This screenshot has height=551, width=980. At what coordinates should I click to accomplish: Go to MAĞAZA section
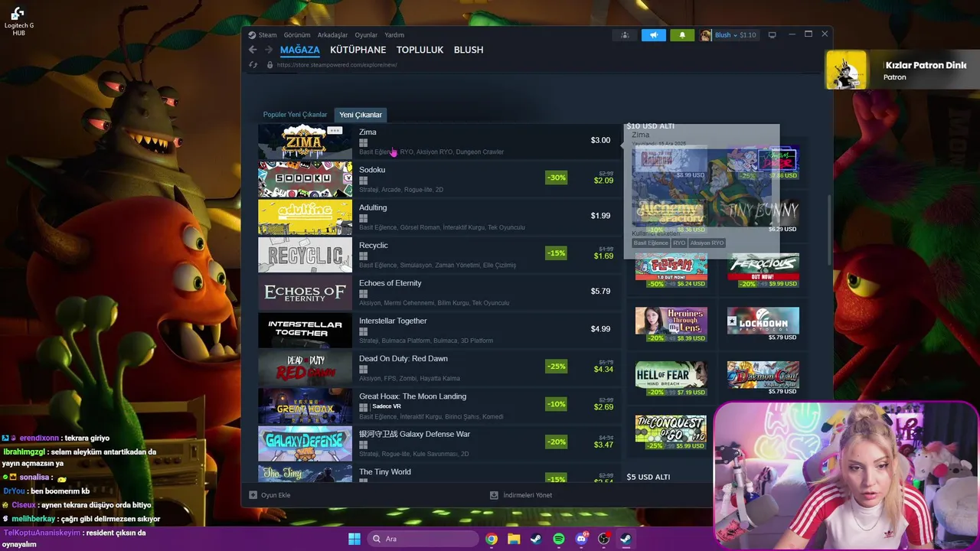[300, 50]
